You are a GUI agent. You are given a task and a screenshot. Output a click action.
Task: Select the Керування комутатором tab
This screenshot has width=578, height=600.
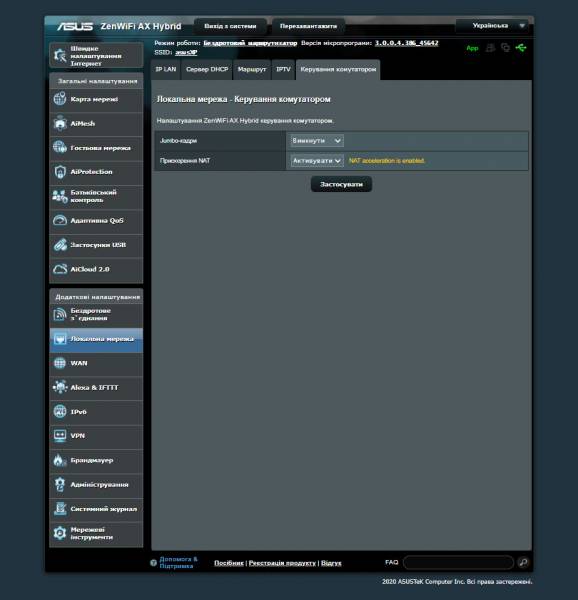point(338,69)
